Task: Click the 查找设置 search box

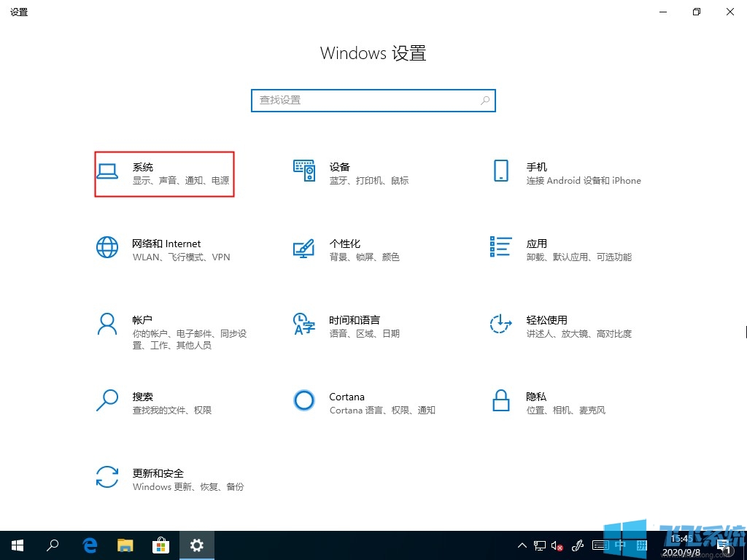Action: (373, 100)
